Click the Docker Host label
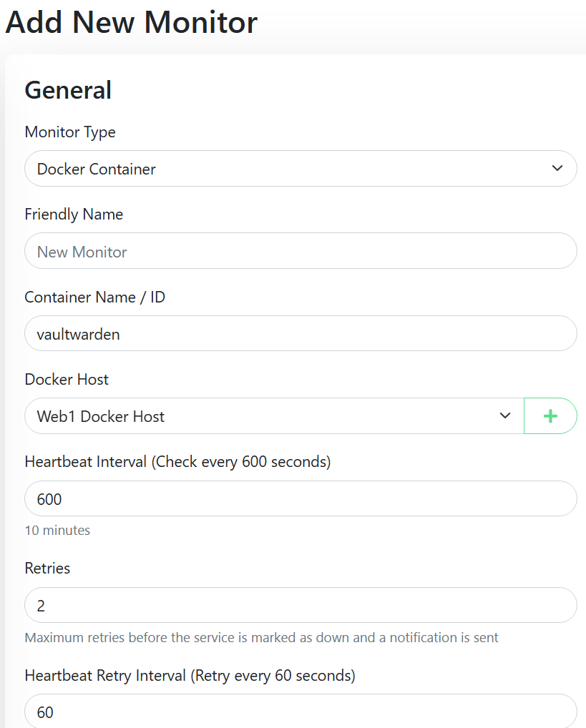 pyautogui.click(x=67, y=380)
